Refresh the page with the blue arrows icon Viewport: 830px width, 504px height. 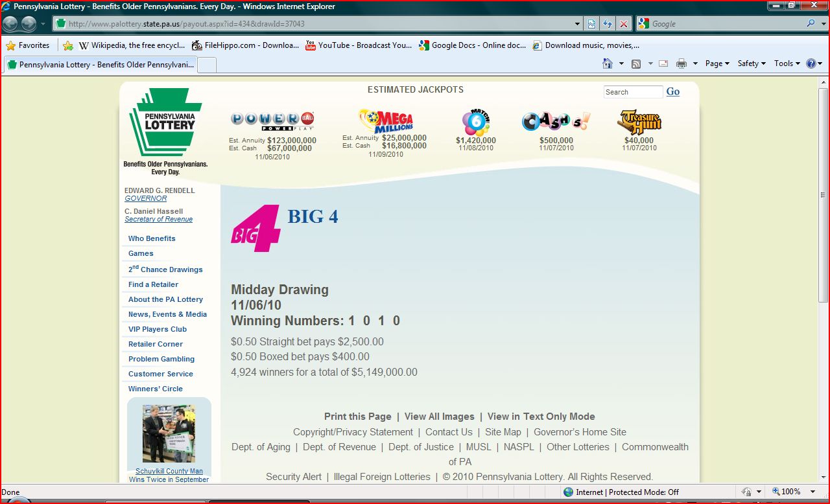(608, 24)
